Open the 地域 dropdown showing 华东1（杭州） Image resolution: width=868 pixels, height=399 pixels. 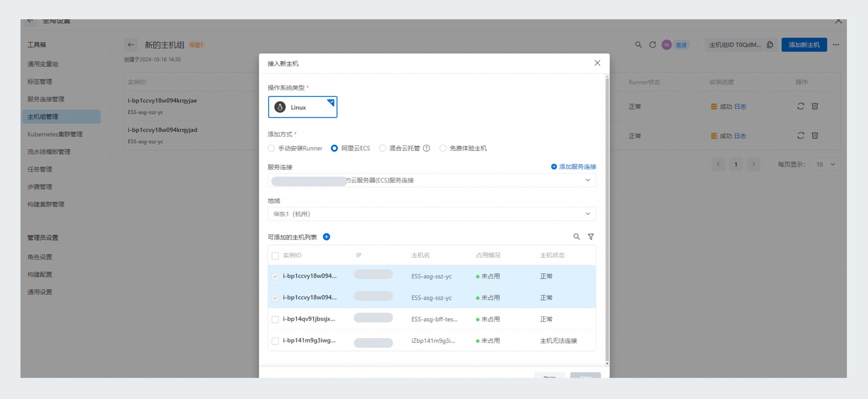click(432, 214)
